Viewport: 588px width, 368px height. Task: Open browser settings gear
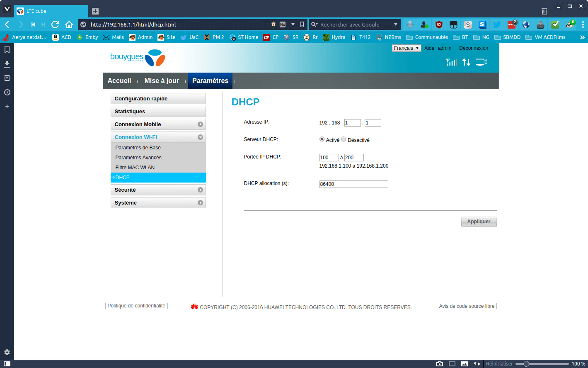click(7, 352)
